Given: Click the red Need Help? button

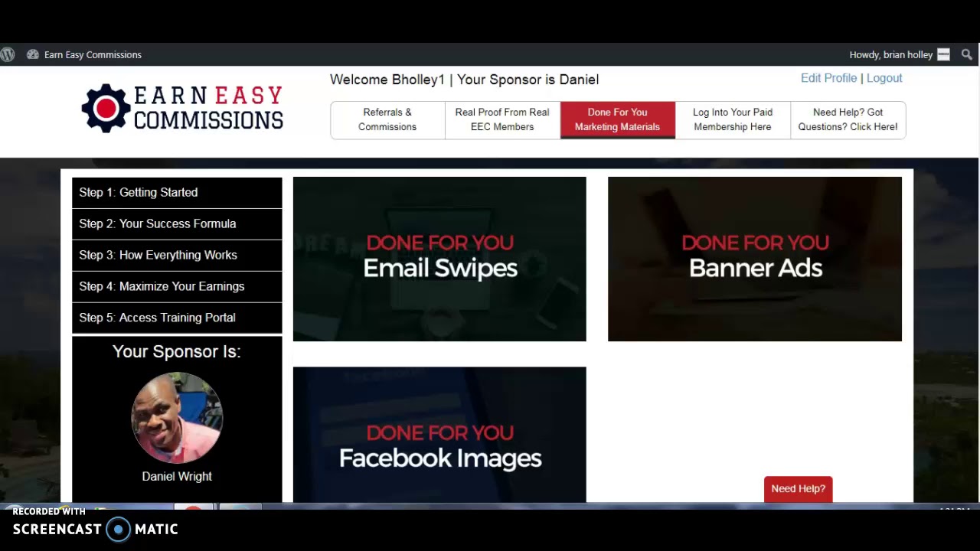Looking at the screenshot, I should click(x=798, y=489).
